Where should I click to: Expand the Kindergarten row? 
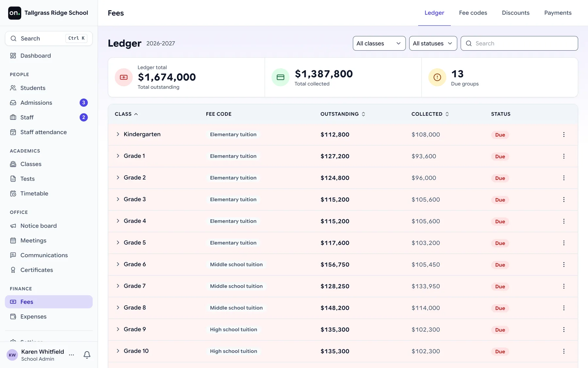tap(118, 134)
